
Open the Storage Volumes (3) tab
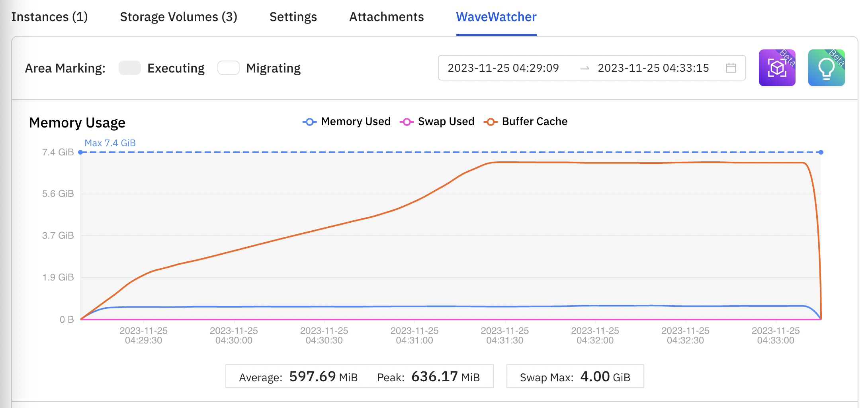[x=178, y=17]
